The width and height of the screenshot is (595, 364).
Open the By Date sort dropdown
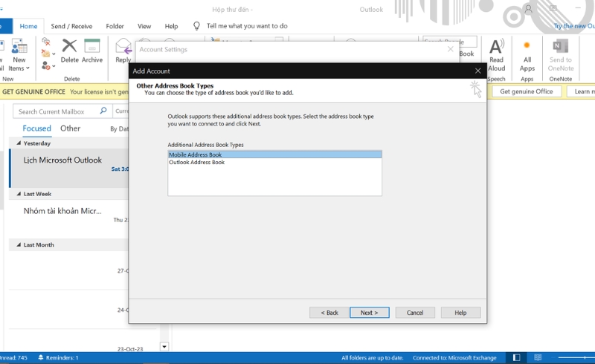pyautogui.click(x=119, y=129)
